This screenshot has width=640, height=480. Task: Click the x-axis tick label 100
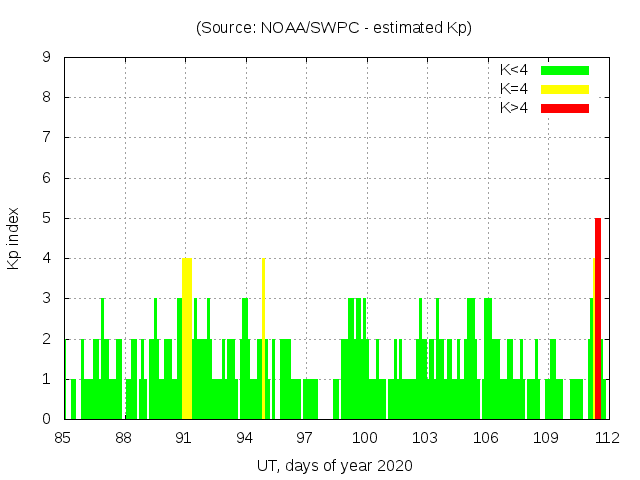click(365, 438)
